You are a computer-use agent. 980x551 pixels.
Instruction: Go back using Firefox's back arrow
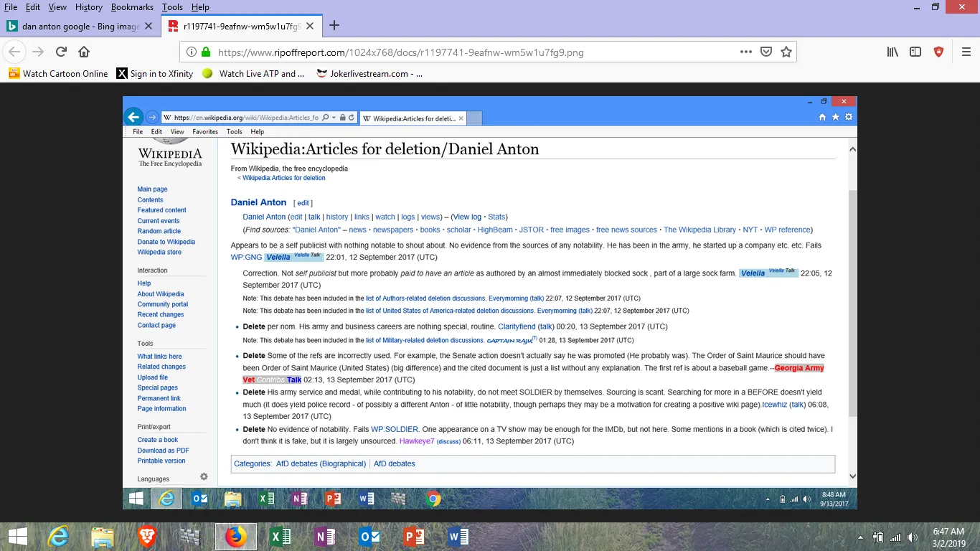tap(15, 52)
